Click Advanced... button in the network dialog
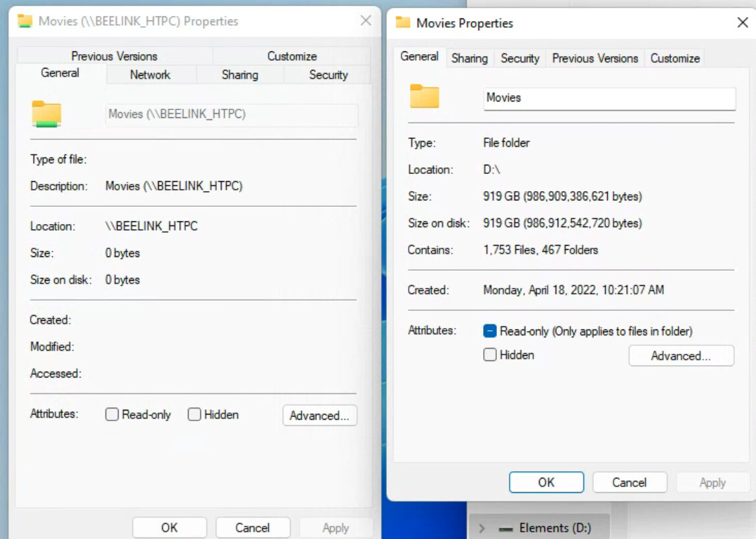Screen dimensions: 756x539 [x=320, y=415]
